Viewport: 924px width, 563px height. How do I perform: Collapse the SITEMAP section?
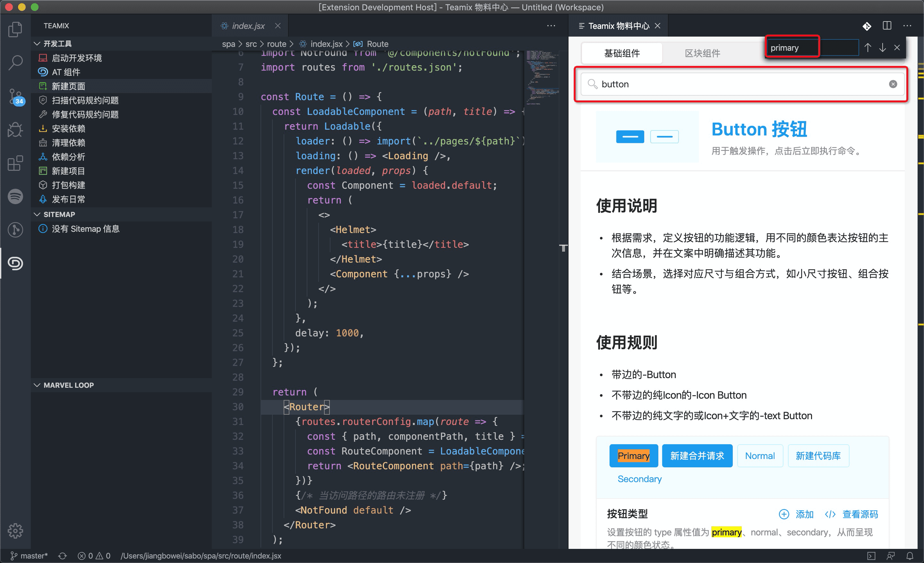(37, 214)
